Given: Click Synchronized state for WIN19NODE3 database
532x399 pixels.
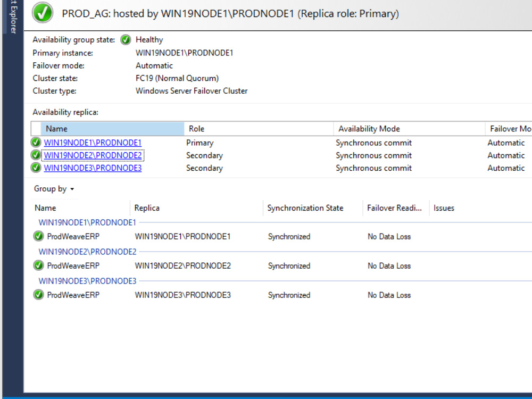Looking at the screenshot, I should pos(289,295).
